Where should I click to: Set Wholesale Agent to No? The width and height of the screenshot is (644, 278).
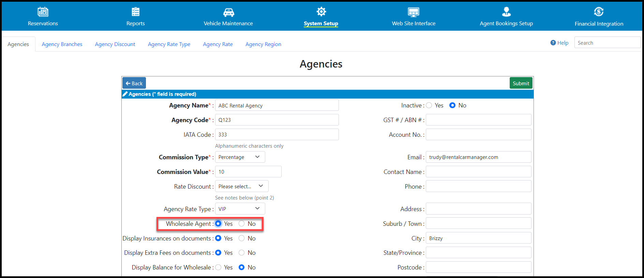[x=241, y=223]
